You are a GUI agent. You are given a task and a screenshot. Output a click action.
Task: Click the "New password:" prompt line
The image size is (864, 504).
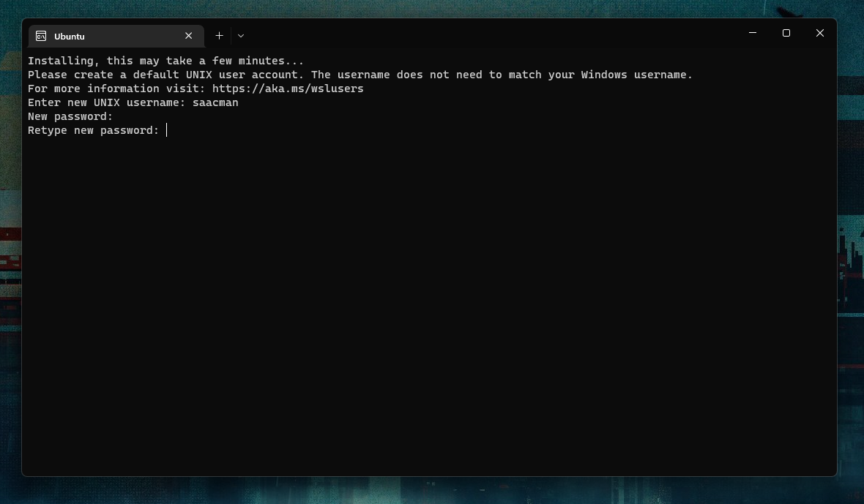[x=70, y=116]
